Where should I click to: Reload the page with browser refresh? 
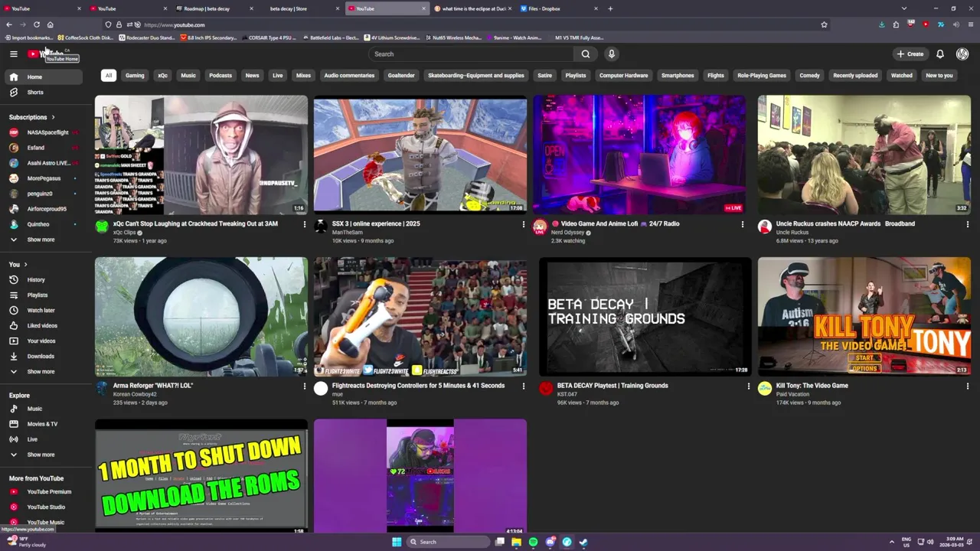coord(36,24)
